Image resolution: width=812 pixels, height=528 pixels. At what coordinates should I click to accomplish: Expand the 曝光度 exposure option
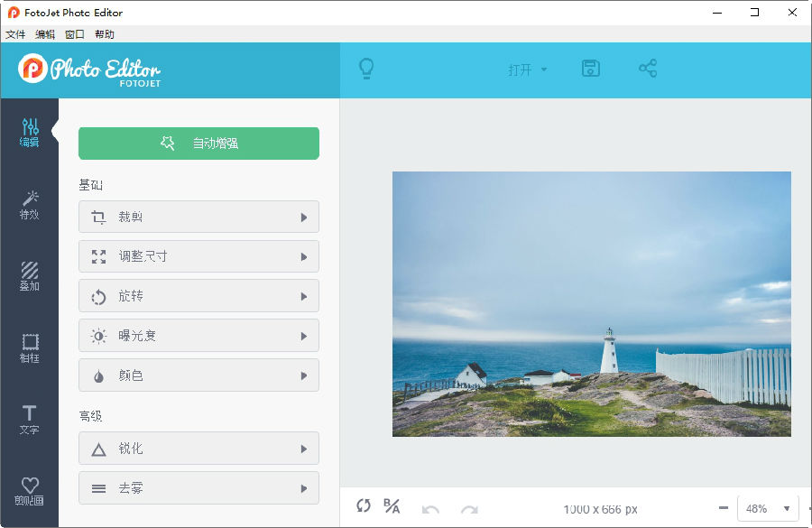coord(198,336)
